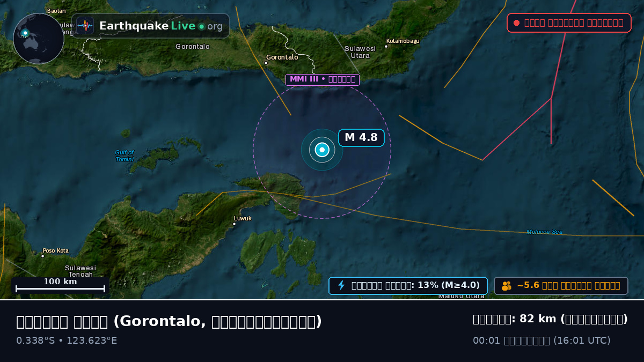
Task: Click the coordinates 0.338°S • 123.623°E
Action: pyautogui.click(x=67, y=341)
